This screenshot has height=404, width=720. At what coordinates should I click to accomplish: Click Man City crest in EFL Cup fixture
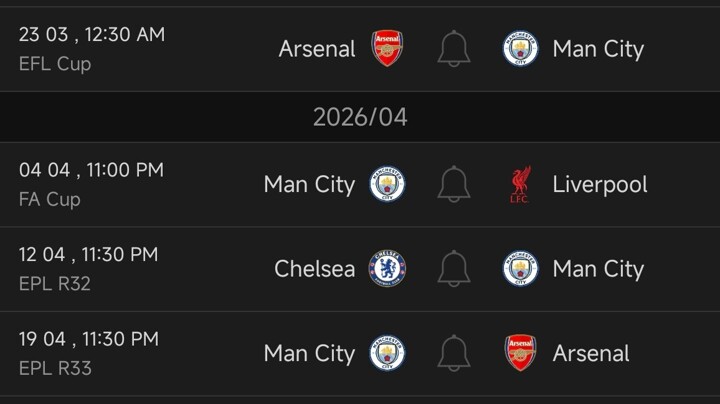(x=520, y=48)
